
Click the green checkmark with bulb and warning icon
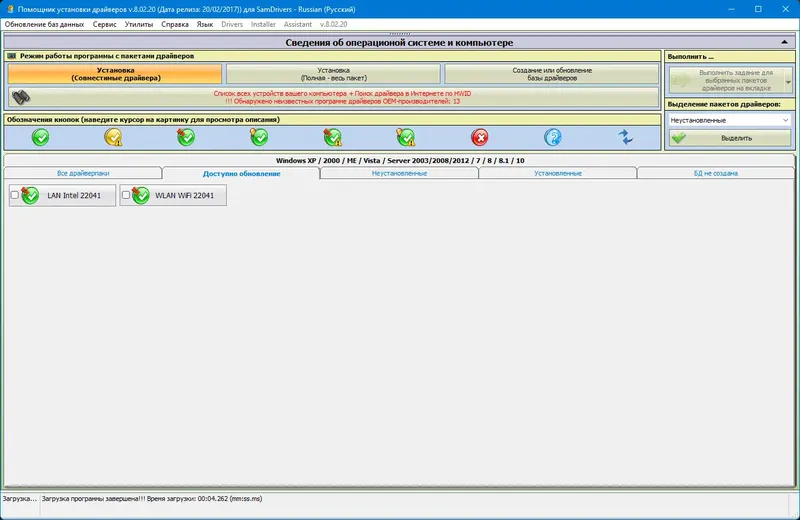406,137
